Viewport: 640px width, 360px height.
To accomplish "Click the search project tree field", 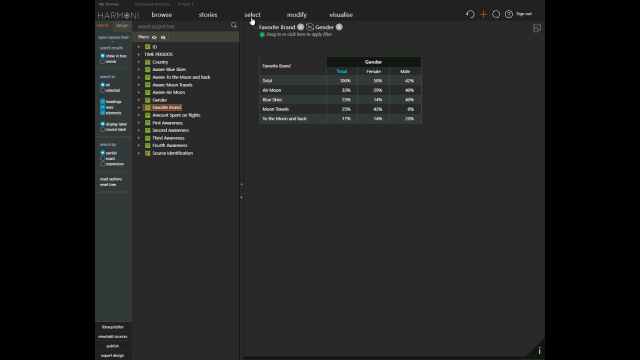I will pyautogui.click(x=183, y=26).
